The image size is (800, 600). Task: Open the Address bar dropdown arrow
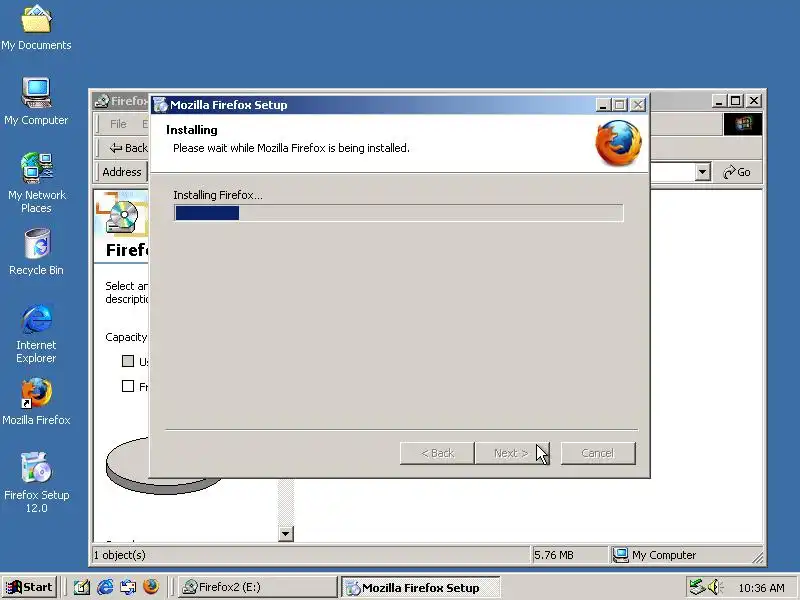[x=703, y=172]
